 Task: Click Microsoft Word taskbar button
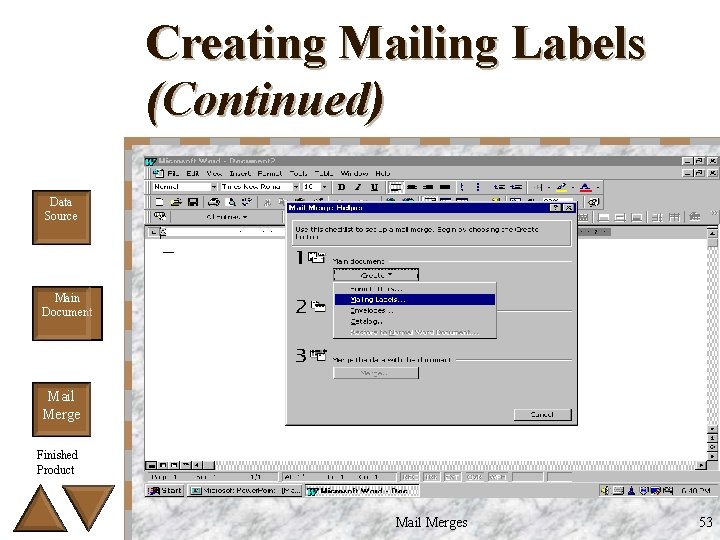362,491
